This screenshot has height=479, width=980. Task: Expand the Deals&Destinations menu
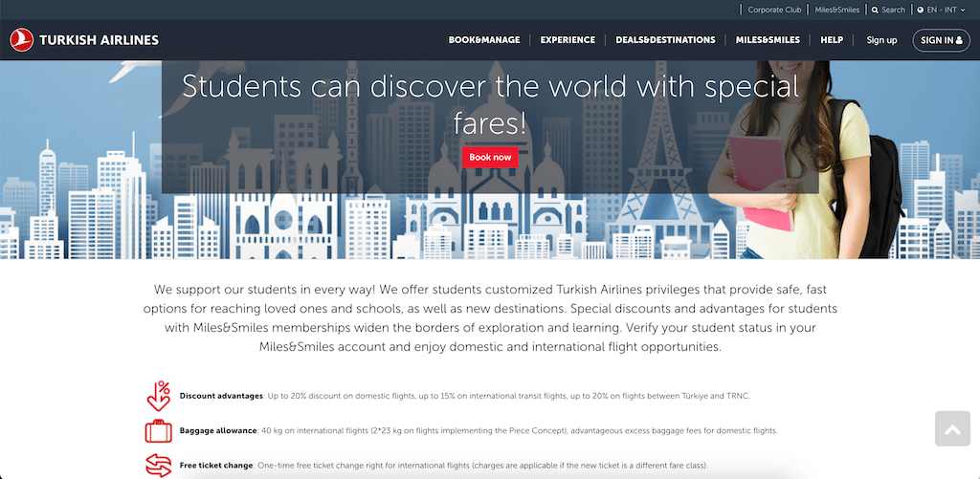[x=665, y=40]
